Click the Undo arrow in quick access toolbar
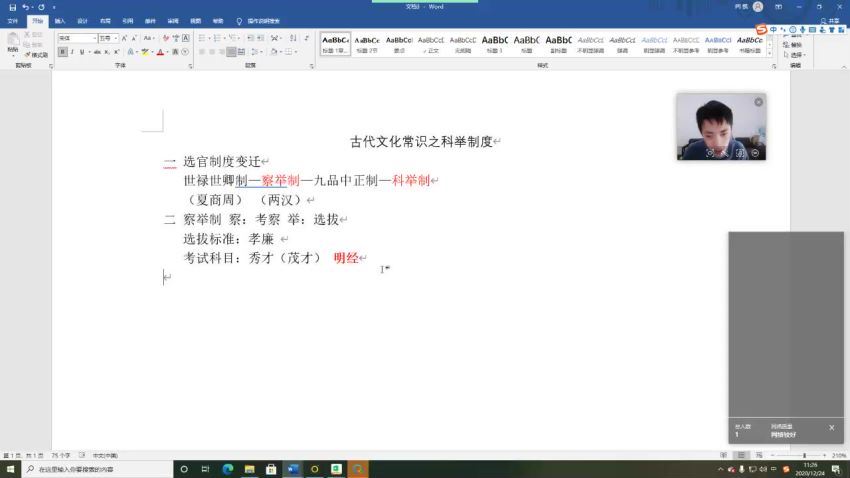The height and width of the screenshot is (478, 850). click(26, 7)
